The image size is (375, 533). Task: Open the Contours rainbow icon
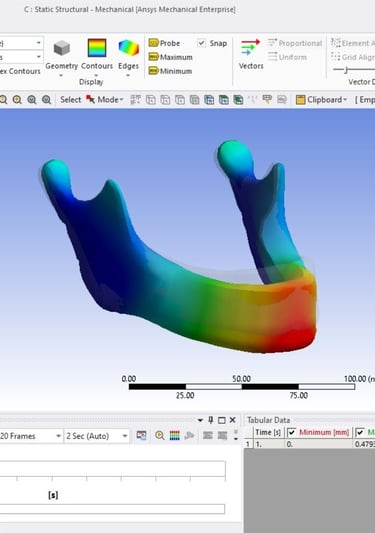97,48
